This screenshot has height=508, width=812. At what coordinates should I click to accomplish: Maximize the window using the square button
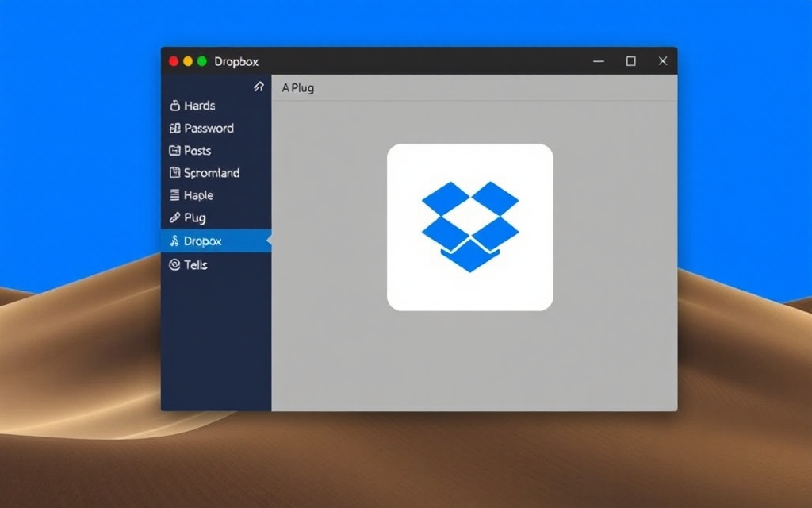630,61
